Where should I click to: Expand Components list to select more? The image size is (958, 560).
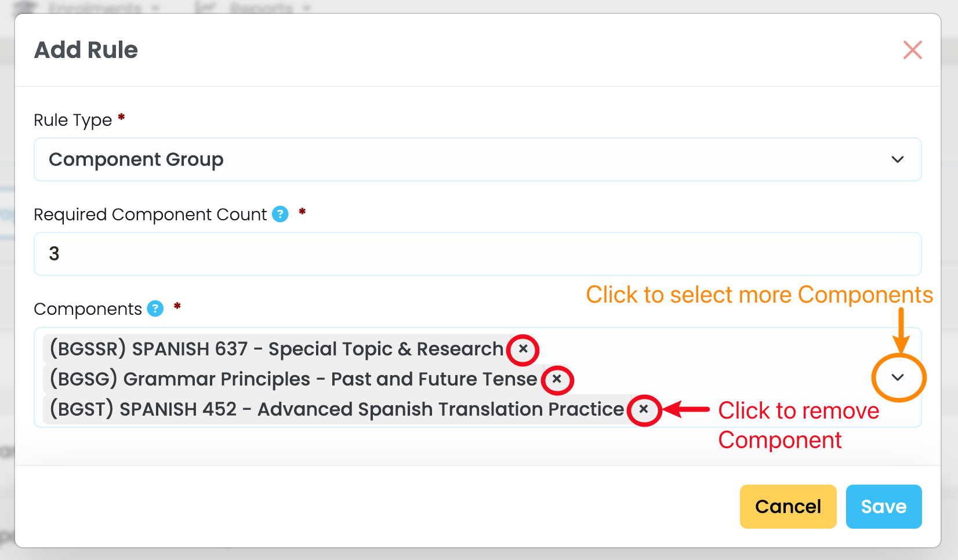point(898,377)
